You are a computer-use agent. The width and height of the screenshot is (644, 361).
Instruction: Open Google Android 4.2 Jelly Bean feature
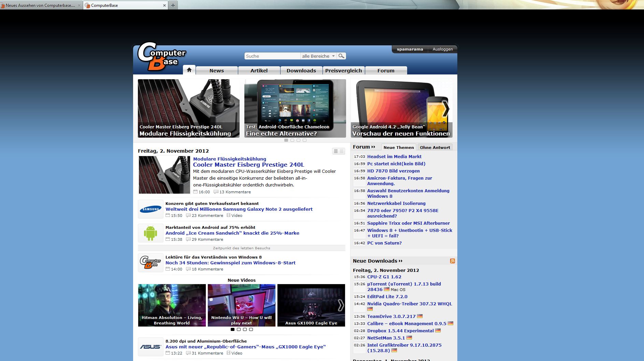pos(402,108)
